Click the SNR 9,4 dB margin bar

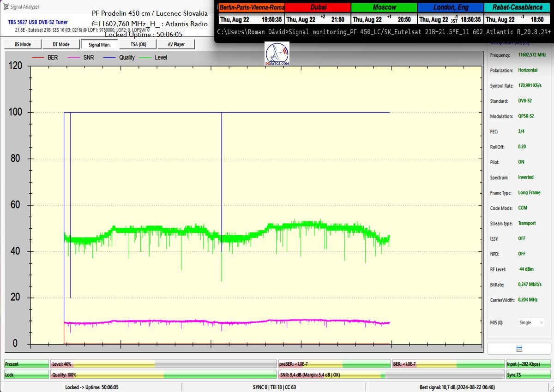(391, 375)
